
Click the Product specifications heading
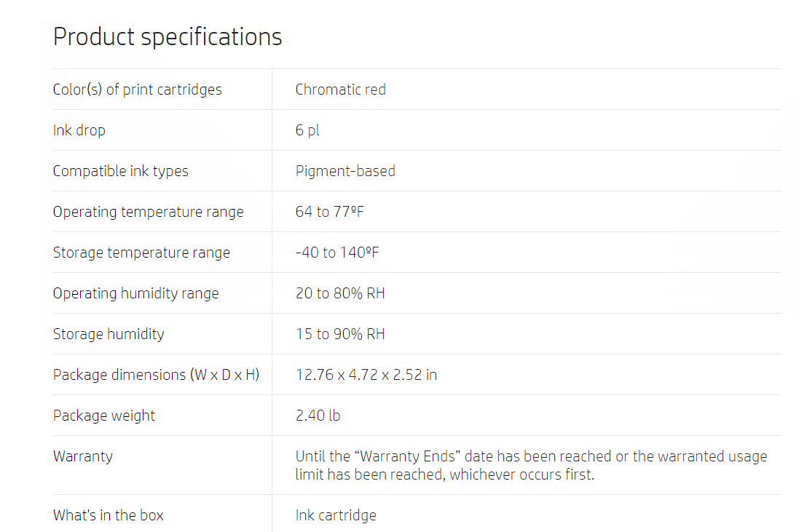167,38
